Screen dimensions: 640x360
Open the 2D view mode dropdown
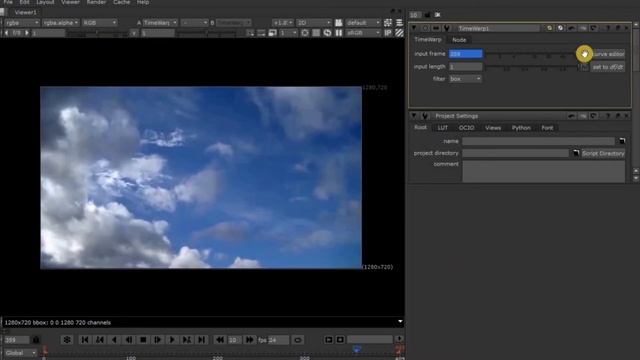(314, 22)
